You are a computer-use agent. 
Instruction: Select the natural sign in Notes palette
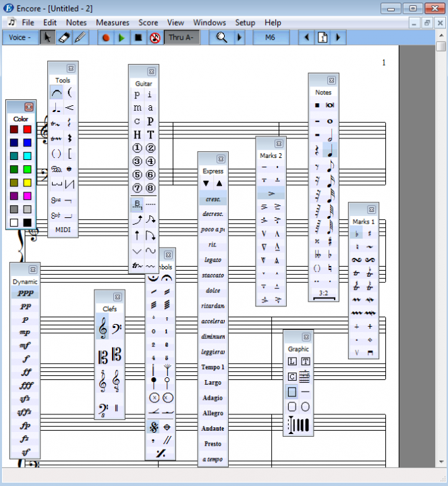coord(330,268)
